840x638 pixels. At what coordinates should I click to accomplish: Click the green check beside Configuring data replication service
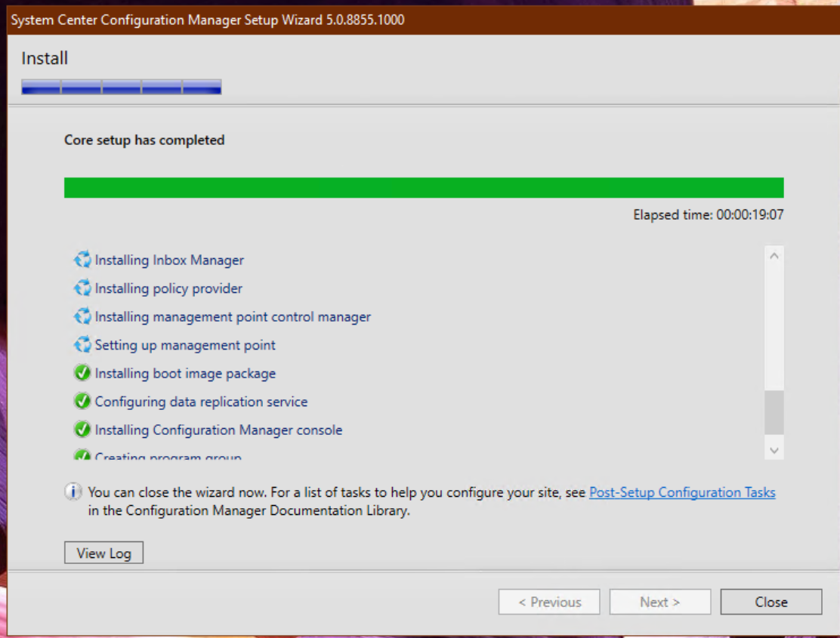click(82, 401)
